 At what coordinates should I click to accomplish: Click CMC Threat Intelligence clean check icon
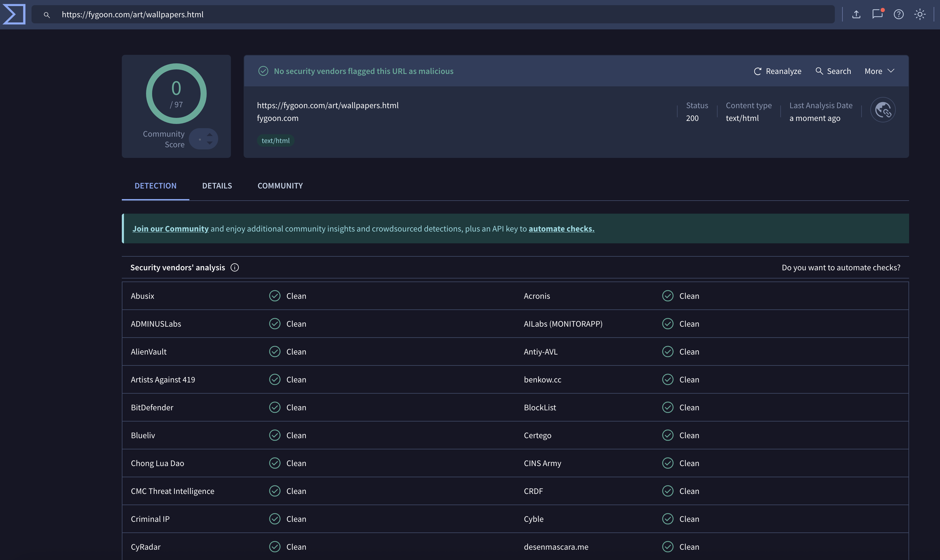[275, 491]
